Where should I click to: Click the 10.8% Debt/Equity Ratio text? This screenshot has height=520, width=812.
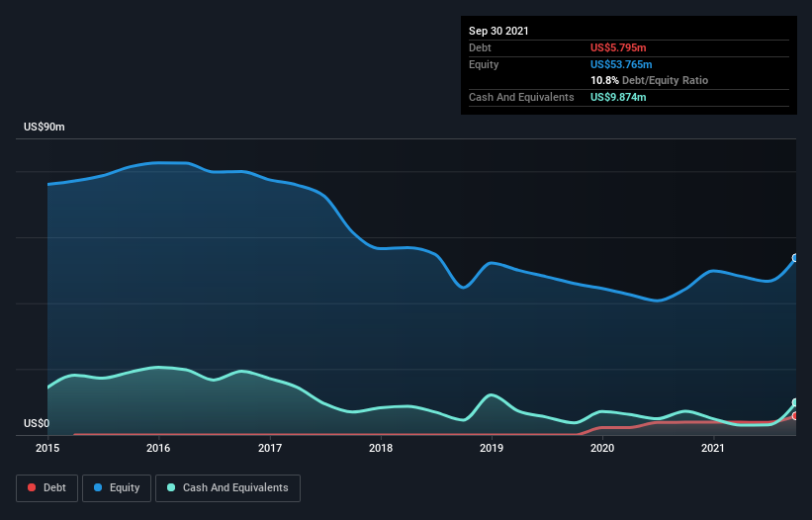(650, 80)
